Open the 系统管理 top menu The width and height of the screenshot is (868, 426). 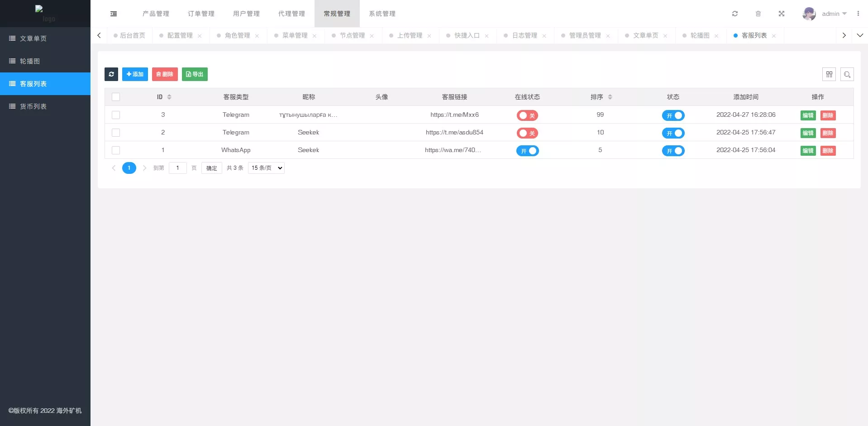pos(382,14)
